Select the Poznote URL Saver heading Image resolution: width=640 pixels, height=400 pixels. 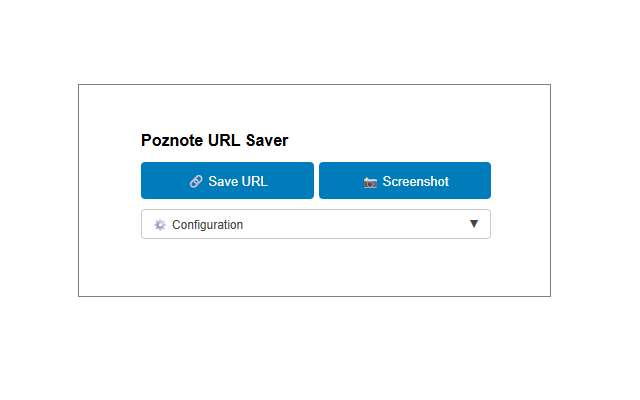tap(215, 140)
